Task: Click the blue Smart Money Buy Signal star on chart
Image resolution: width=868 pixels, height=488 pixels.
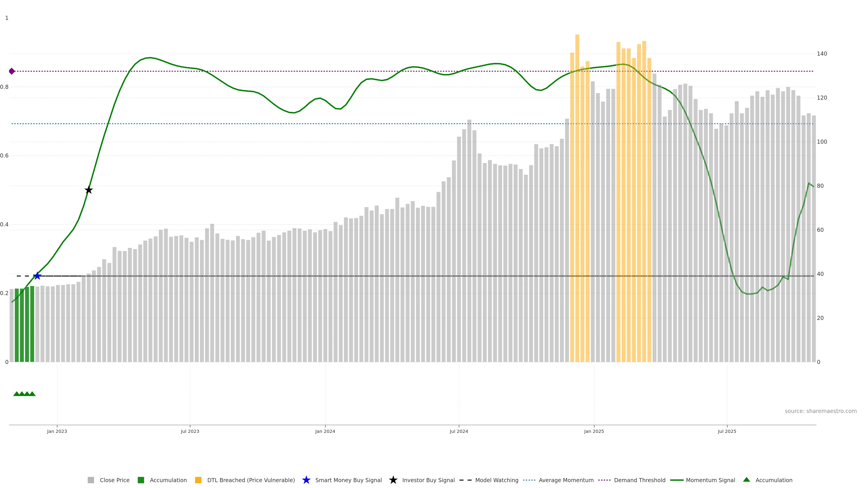Action: 37,276
